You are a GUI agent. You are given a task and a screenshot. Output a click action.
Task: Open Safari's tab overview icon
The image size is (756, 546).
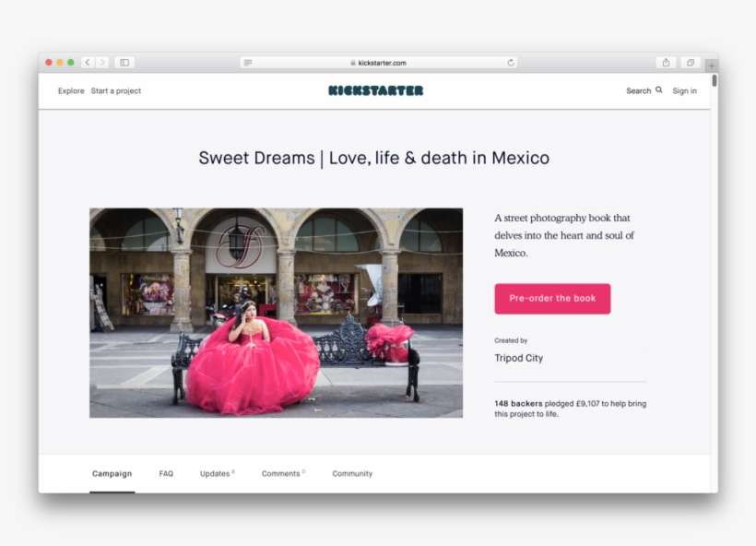point(690,63)
